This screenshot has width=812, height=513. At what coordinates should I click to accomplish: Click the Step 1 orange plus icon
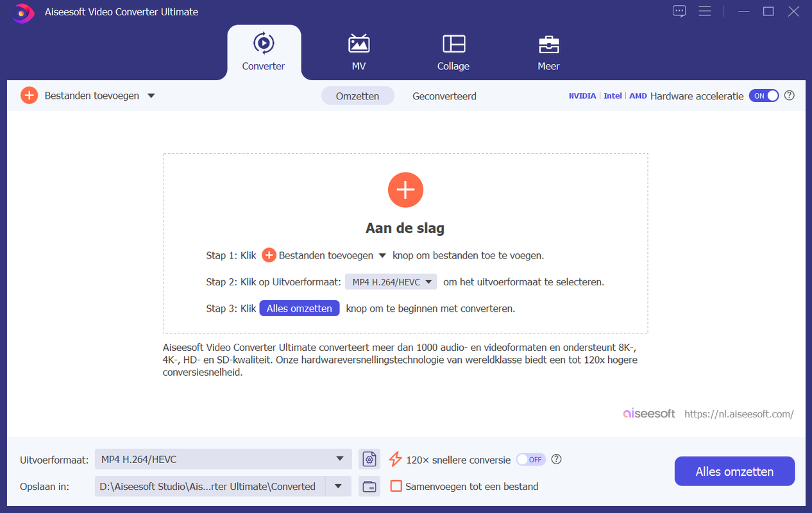pos(269,255)
